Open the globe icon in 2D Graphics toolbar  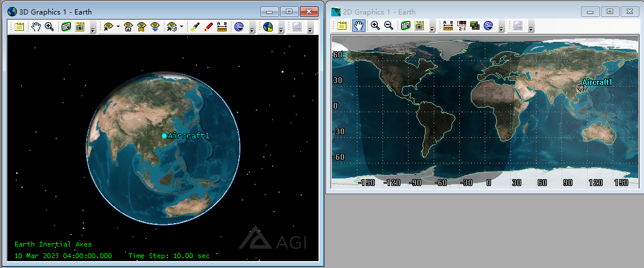[488, 26]
